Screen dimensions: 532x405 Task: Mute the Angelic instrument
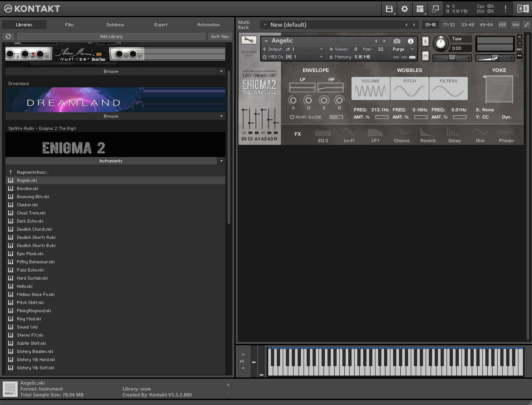click(x=425, y=56)
